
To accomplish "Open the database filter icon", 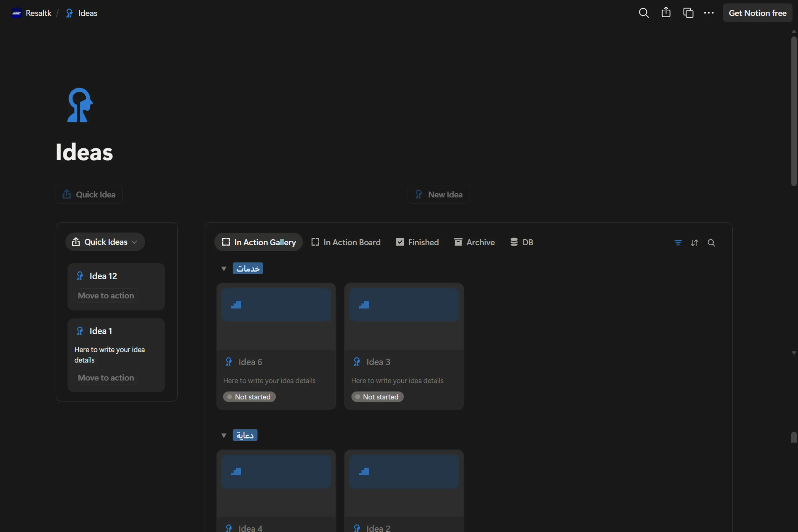I will pyautogui.click(x=678, y=243).
